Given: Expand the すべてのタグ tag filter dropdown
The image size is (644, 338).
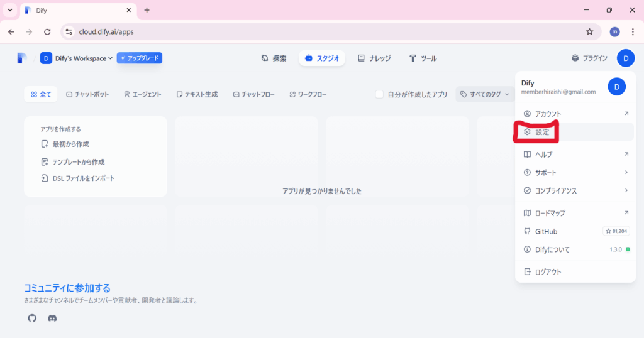Looking at the screenshot, I should click(x=485, y=94).
